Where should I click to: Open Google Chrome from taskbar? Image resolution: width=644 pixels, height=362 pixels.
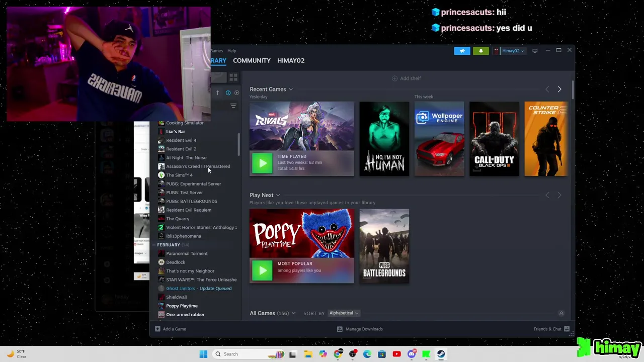338,354
